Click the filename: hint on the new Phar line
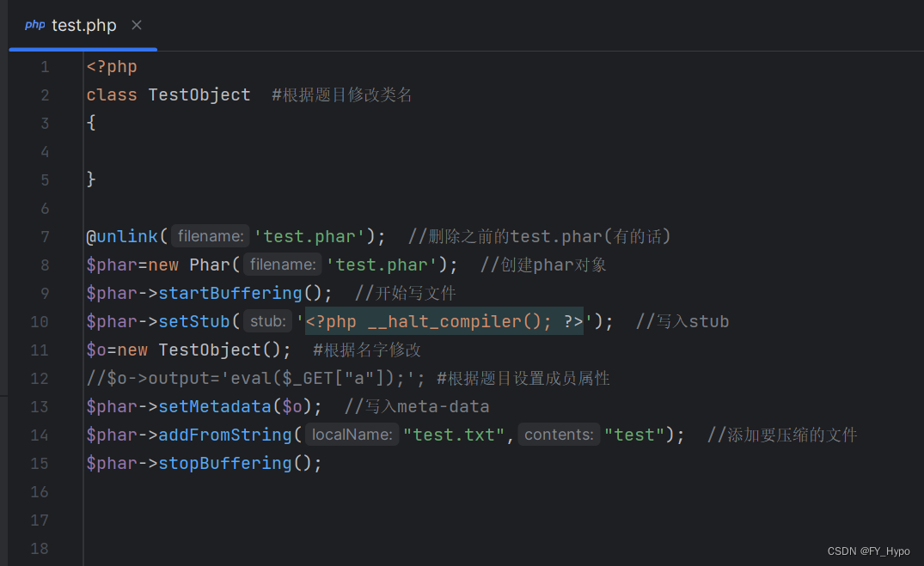Screen dimensions: 924x566 pos(282,265)
